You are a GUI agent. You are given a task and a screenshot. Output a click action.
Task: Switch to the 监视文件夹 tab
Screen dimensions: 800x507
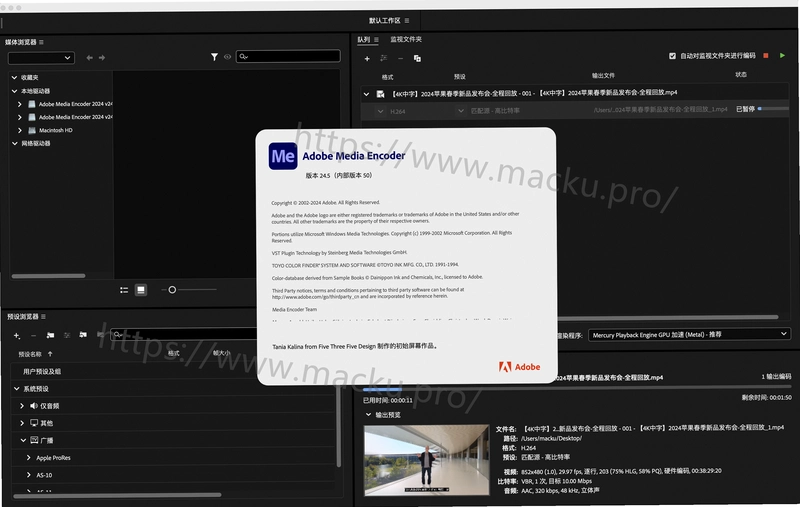(406, 39)
